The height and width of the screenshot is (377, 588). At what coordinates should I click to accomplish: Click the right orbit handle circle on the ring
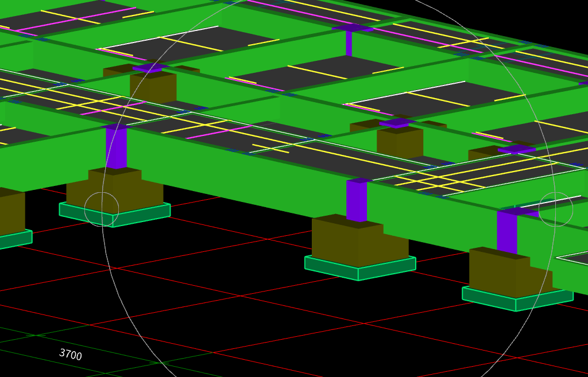pyautogui.click(x=556, y=209)
